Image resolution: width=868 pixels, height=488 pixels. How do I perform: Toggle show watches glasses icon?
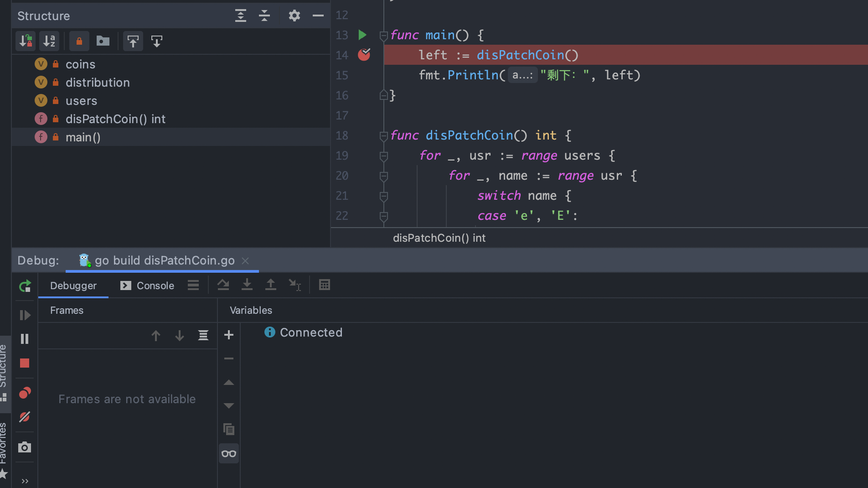tap(229, 453)
